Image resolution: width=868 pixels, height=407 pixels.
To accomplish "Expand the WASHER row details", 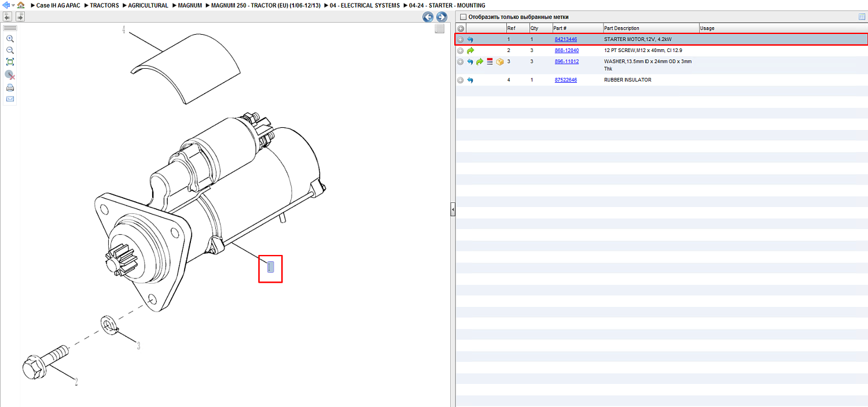I will [x=461, y=62].
